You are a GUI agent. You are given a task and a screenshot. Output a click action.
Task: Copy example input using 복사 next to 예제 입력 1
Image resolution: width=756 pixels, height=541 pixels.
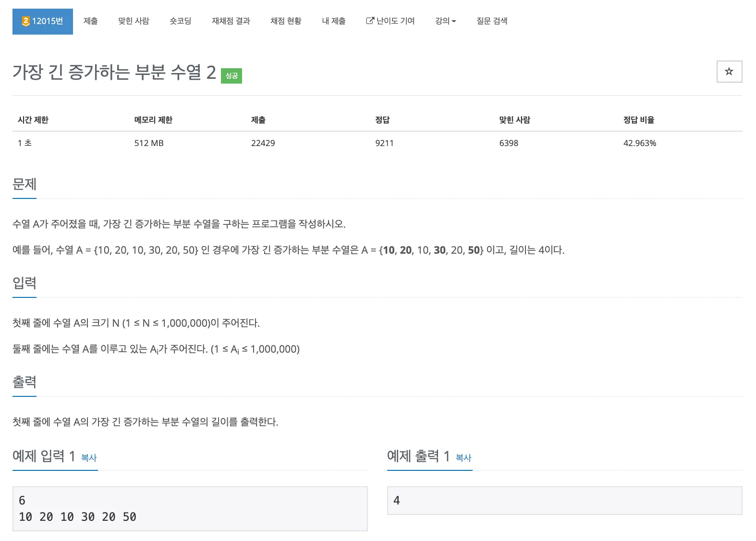point(89,458)
